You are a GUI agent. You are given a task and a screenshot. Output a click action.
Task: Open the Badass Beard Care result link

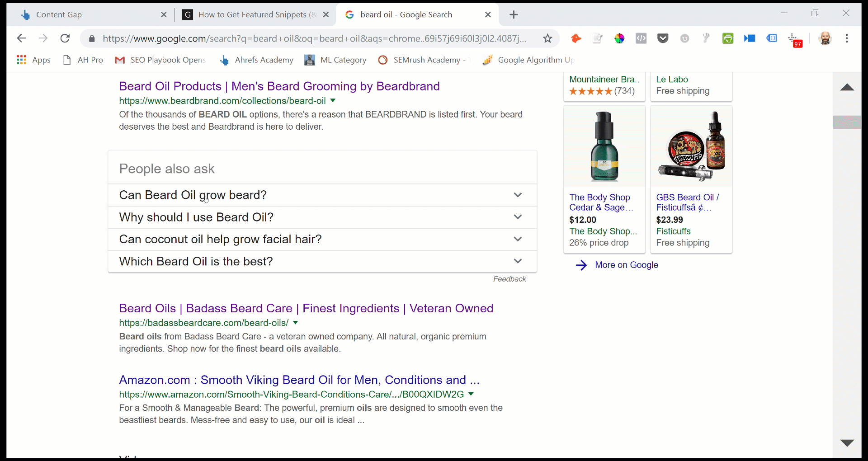pos(306,308)
